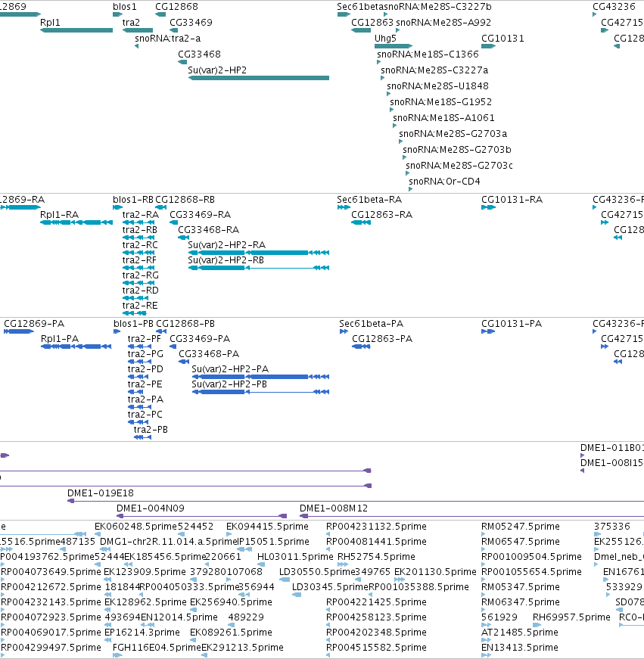
Task: Select the Rpl1-RA transcript glyph
Action: tap(76, 222)
